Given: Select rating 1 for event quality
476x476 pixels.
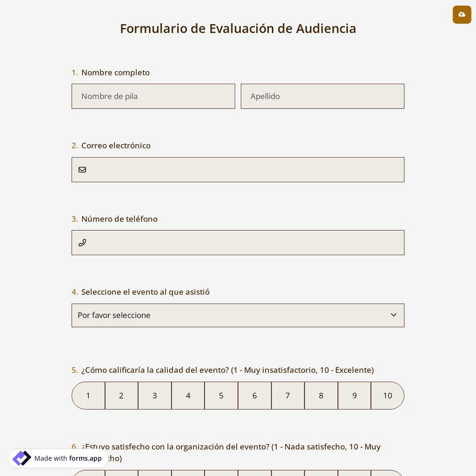Looking at the screenshot, I should tap(88, 396).
